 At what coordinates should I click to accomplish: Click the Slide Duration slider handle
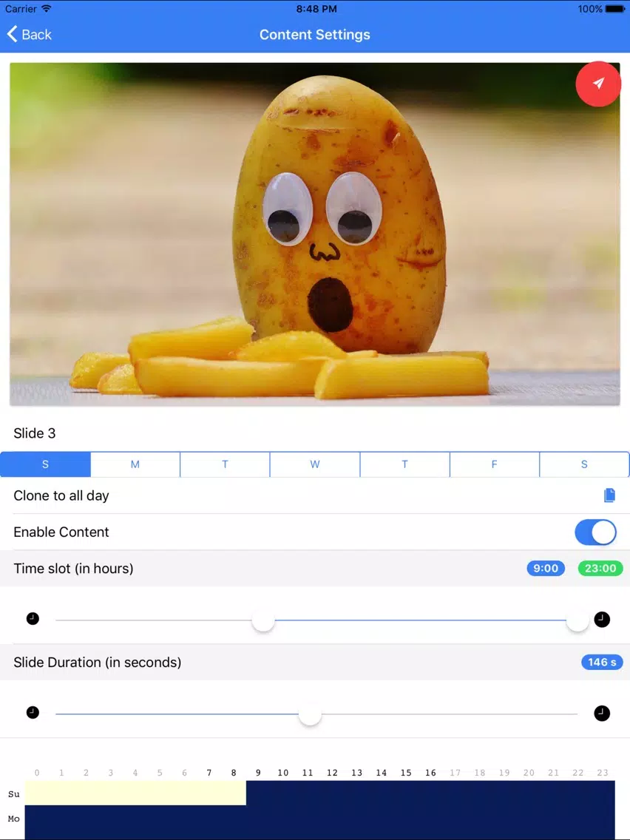click(310, 714)
